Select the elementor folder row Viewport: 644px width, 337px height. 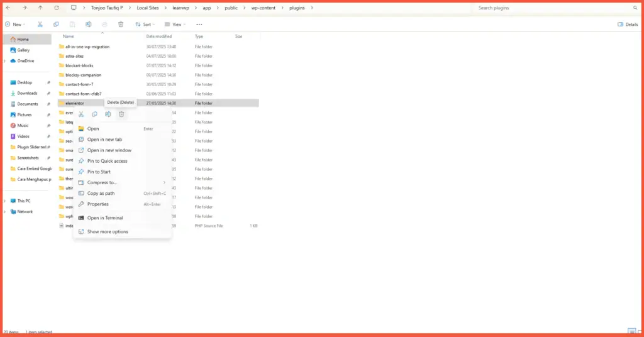coord(158,104)
